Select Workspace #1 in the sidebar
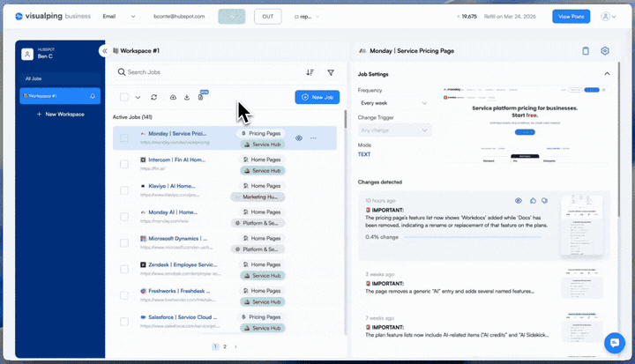635x364 pixels. [60, 96]
